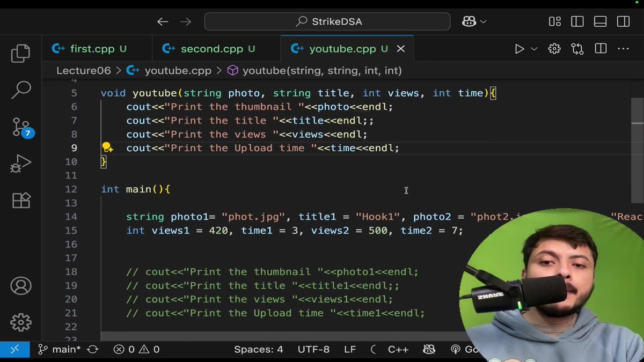Open the Manage settings gear

[x=20, y=322]
